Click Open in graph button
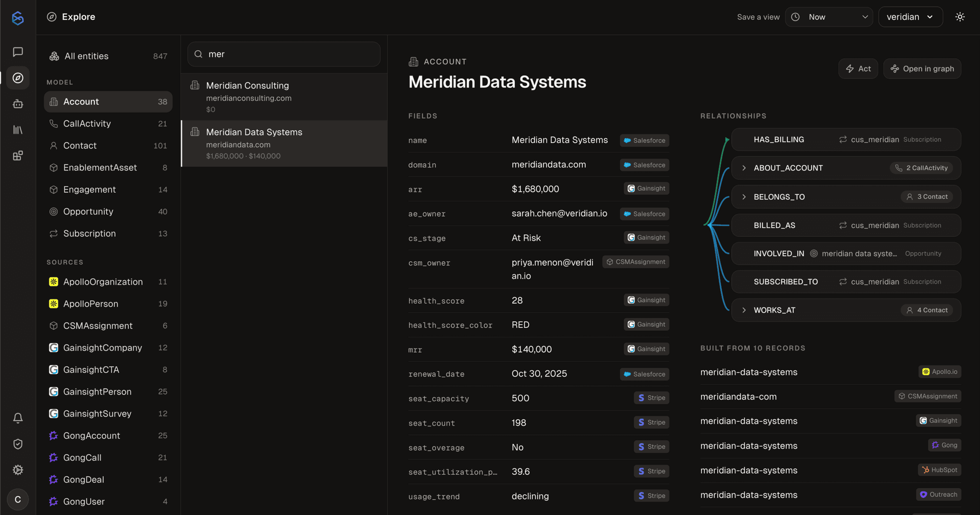980x515 pixels. (x=922, y=68)
